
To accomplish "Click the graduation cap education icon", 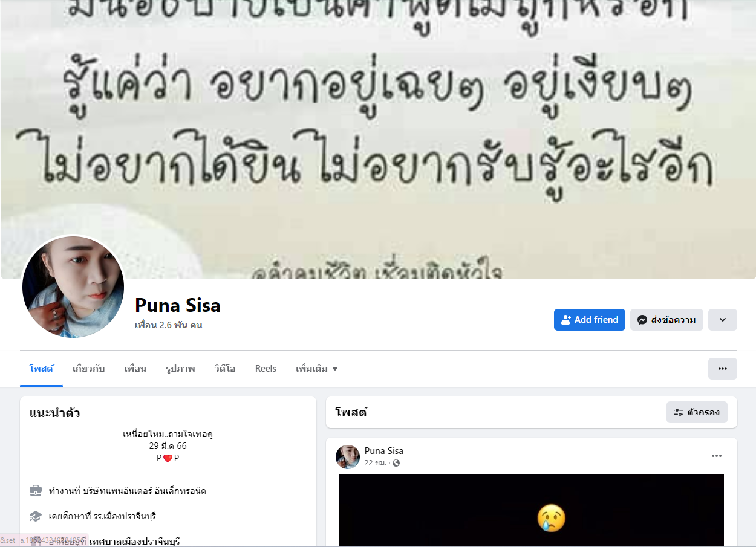I will point(36,516).
